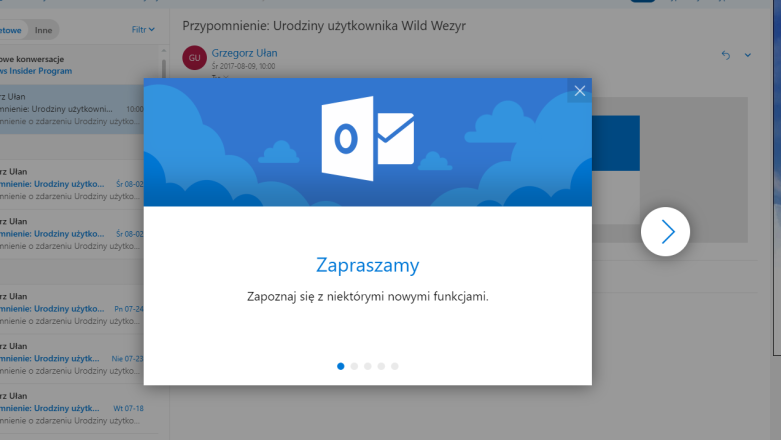Switch to the Inne tab

[43, 30]
